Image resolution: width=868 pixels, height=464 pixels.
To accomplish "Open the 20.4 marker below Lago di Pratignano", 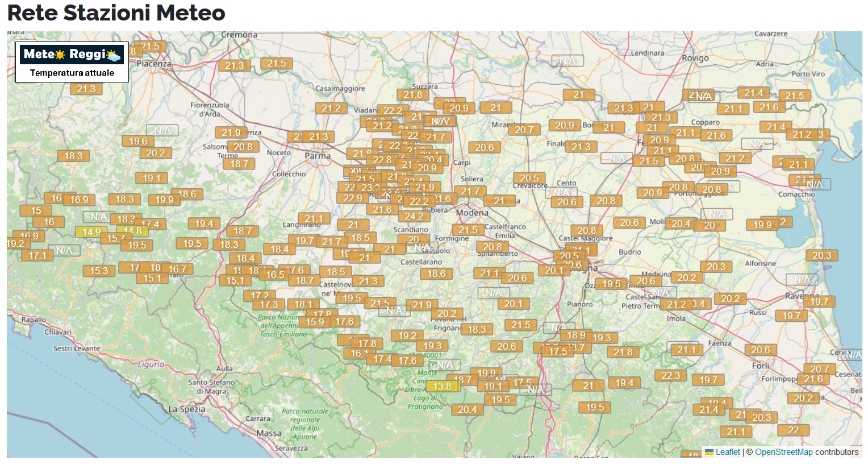I will (467, 409).
